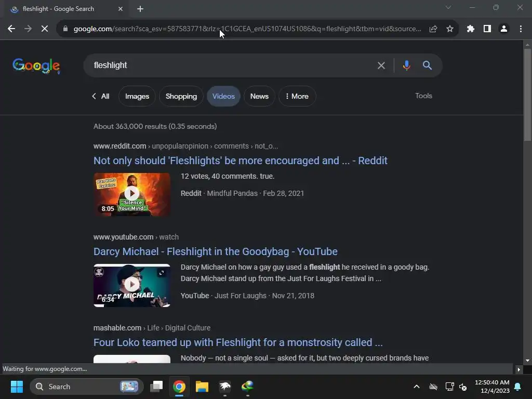Screen dimensions: 532x399
Task: Click the Chrome taskbar icon
Action: tap(179, 387)
